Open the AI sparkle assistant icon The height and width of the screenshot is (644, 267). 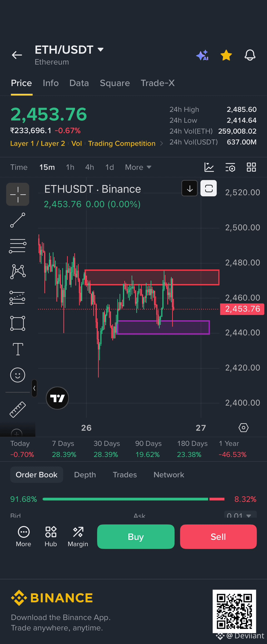click(203, 55)
